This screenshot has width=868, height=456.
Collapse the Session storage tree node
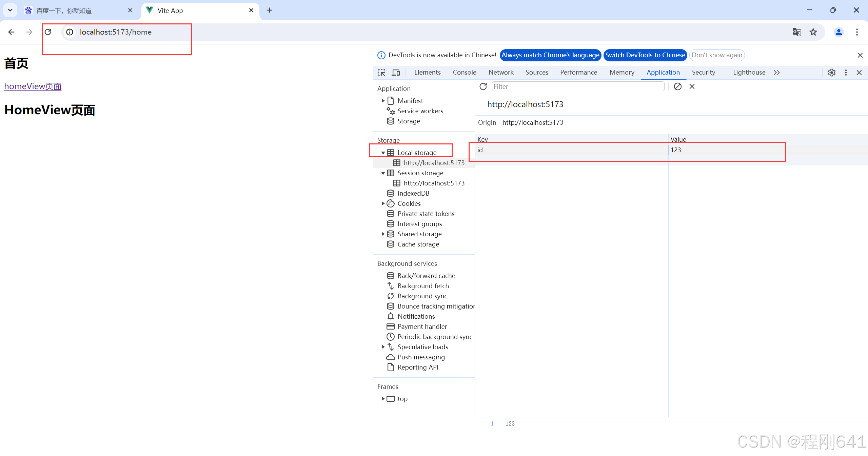click(x=383, y=173)
